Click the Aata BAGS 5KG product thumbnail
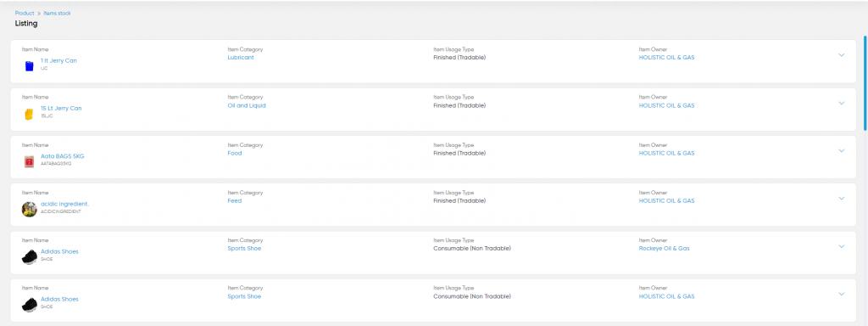 pos(30,161)
